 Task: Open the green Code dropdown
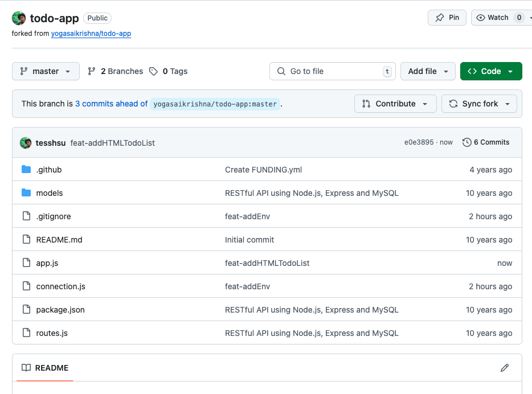click(491, 71)
